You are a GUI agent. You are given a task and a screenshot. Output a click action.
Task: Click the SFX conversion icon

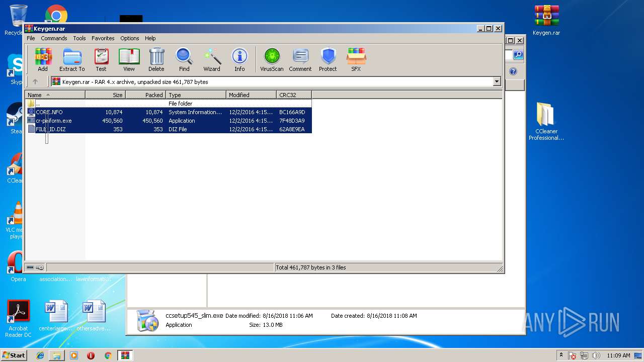356,60
